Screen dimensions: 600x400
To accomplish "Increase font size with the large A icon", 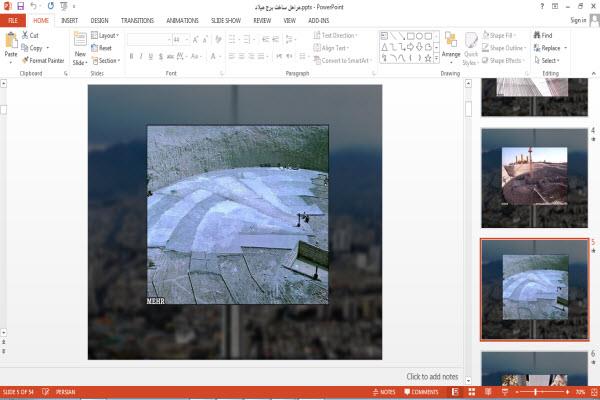I will (196, 39).
